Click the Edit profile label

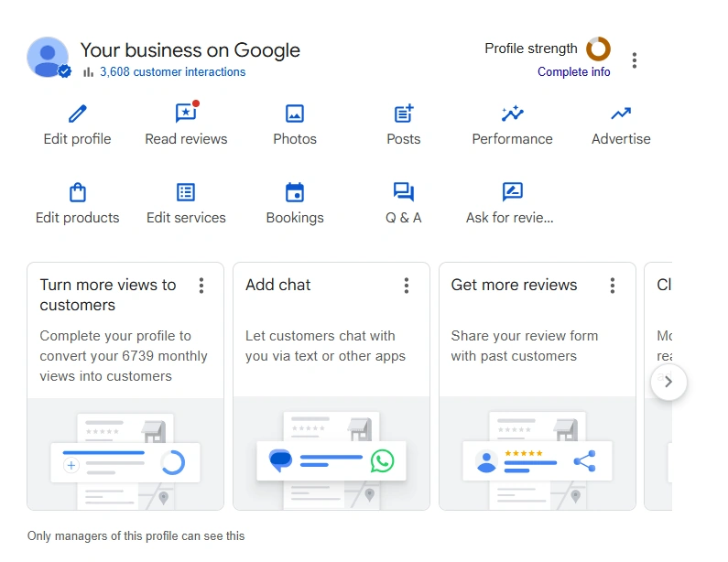coord(78,139)
